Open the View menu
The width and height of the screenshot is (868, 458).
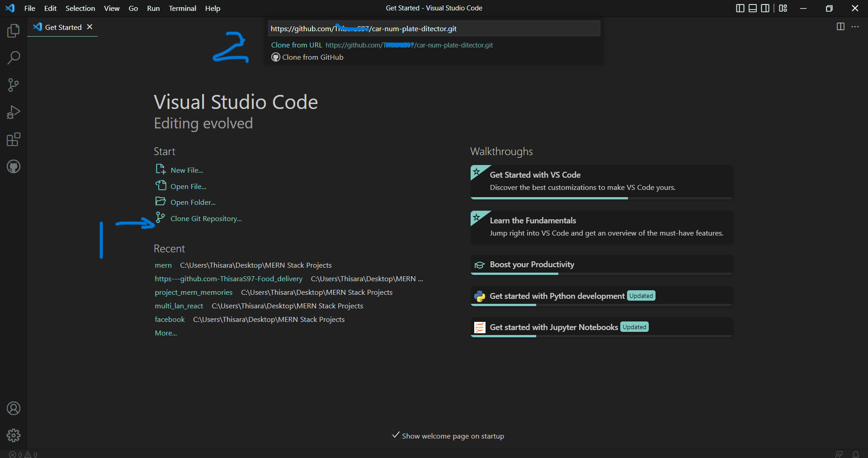pyautogui.click(x=112, y=8)
